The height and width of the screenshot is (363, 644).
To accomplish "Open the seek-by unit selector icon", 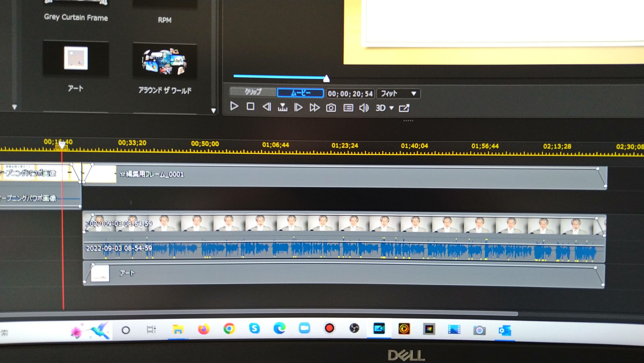I will click(283, 107).
